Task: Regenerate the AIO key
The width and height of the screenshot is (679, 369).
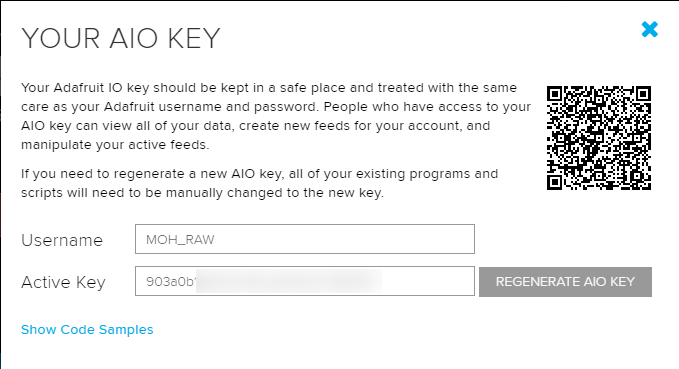Action: 565,282
